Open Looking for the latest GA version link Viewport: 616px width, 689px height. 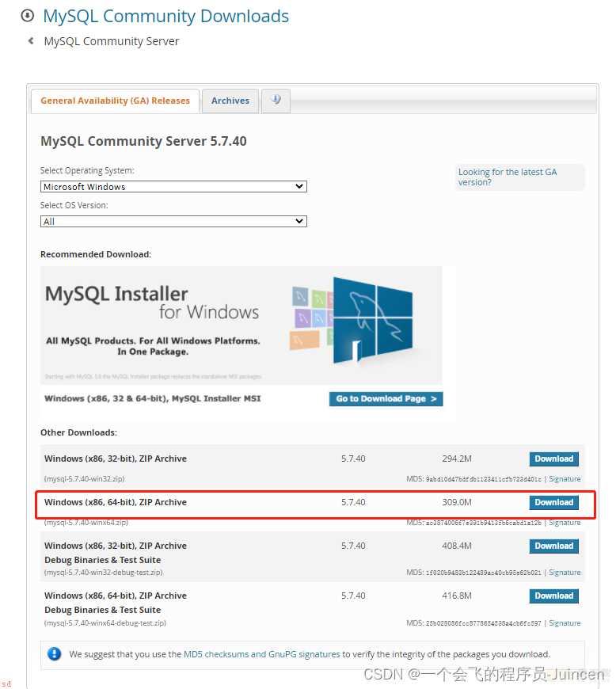coord(508,177)
